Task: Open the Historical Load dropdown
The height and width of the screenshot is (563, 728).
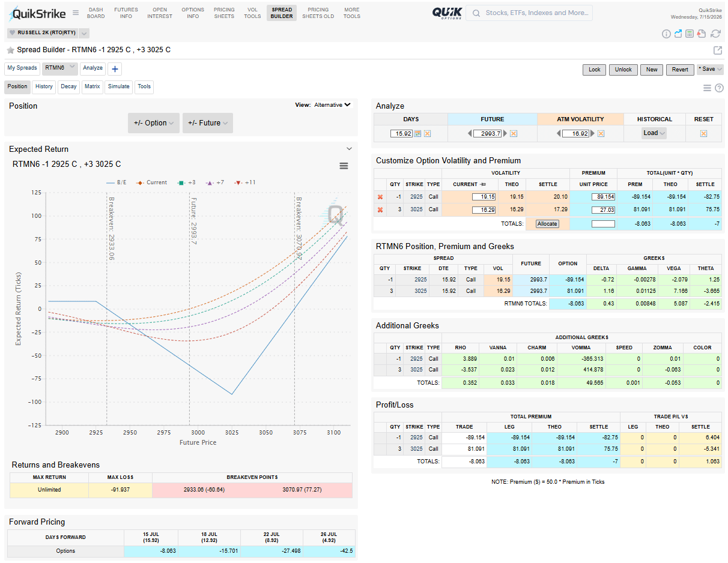Action: point(654,133)
